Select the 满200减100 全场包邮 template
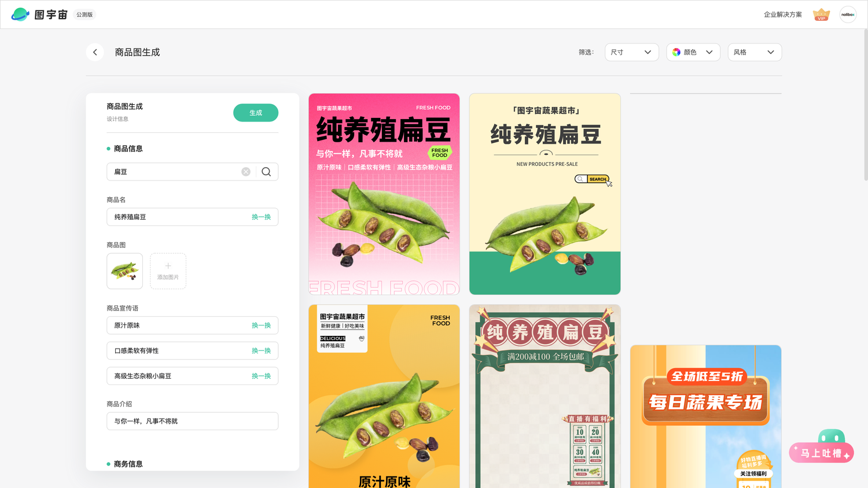Screen dimensions: 868x488 545,396
